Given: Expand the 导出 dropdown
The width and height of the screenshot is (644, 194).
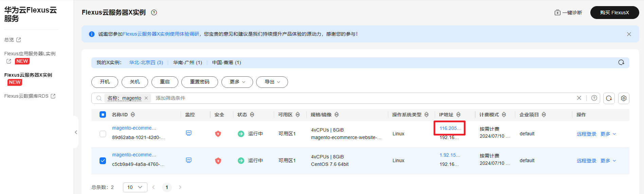Looking at the screenshot, I should point(272,82).
